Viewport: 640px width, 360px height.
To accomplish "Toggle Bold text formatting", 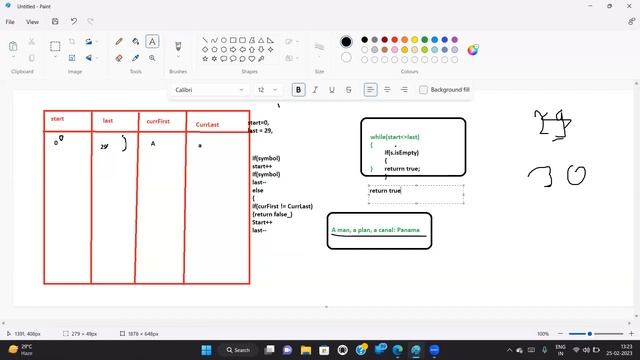I will point(298,90).
